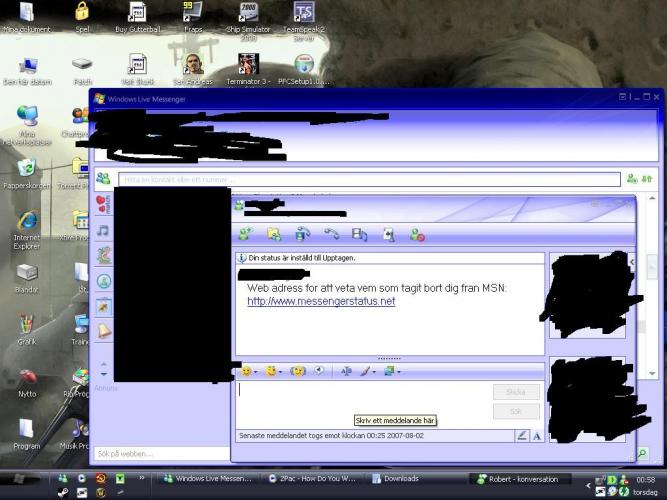Select the Windows Live Messenger taskbar button
This screenshot has height=500, width=667.
point(208,479)
